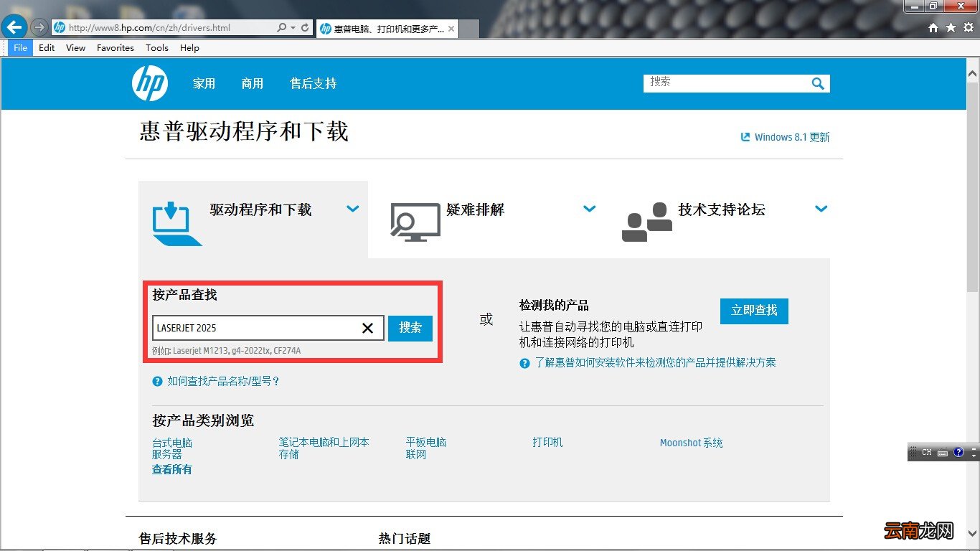Click the page scrollbar down arrow

point(973,532)
